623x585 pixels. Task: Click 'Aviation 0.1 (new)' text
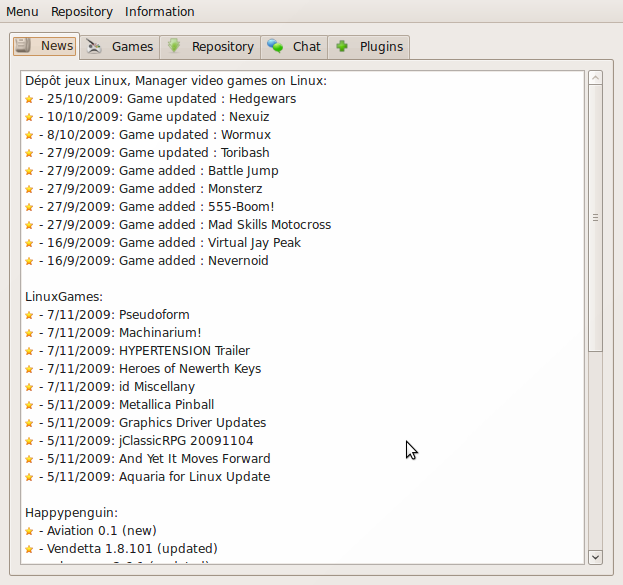pos(102,531)
